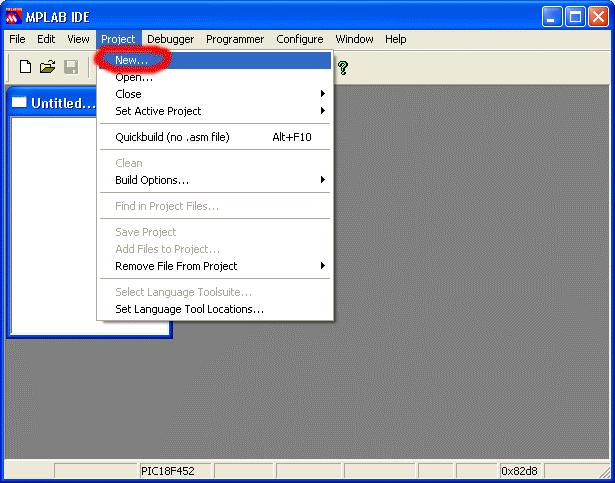
Task: Minimize the MPLAB IDE window
Action: pyautogui.click(x=551, y=17)
